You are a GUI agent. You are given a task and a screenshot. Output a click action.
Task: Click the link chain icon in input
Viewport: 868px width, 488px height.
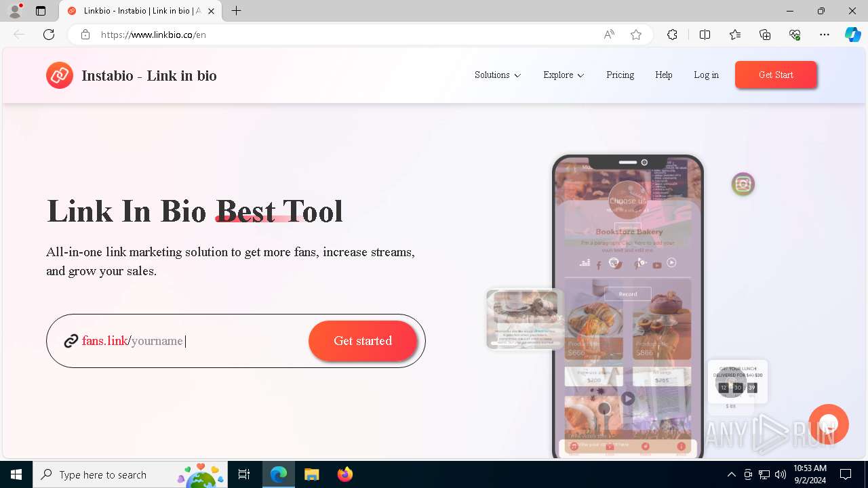coord(71,341)
